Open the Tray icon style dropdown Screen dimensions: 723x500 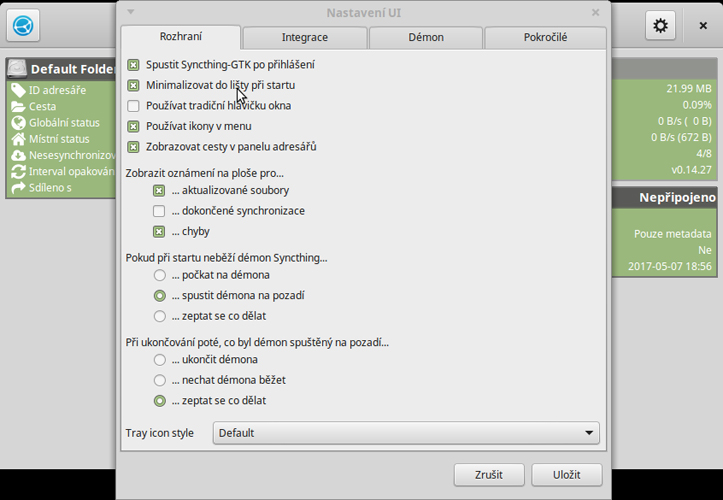pyautogui.click(x=406, y=433)
